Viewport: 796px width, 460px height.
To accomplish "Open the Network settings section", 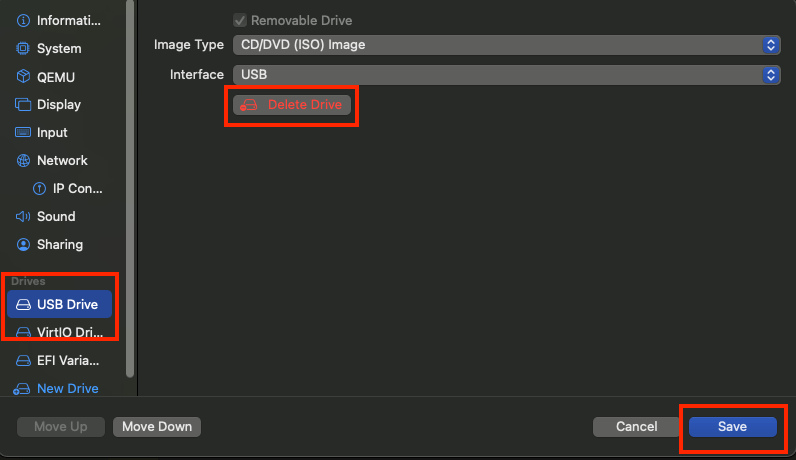I will [x=59, y=160].
